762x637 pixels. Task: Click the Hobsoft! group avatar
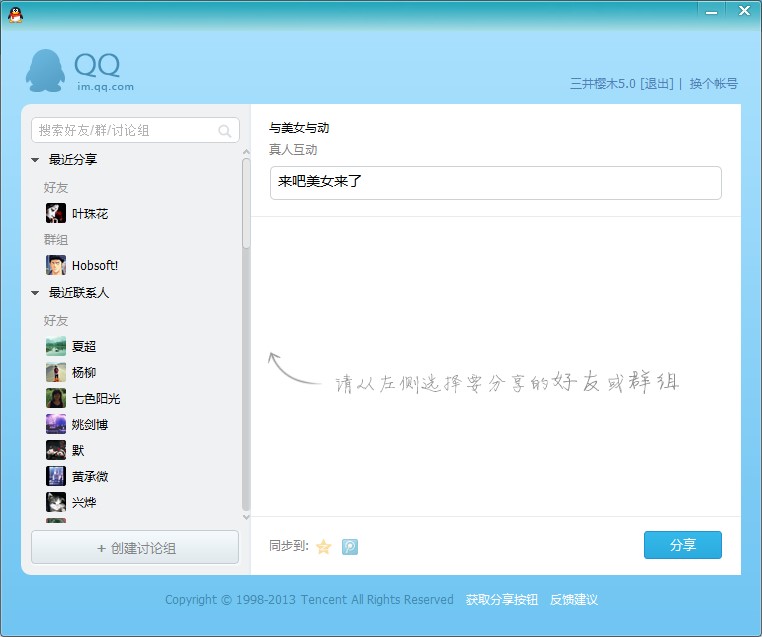tap(56, 265)
